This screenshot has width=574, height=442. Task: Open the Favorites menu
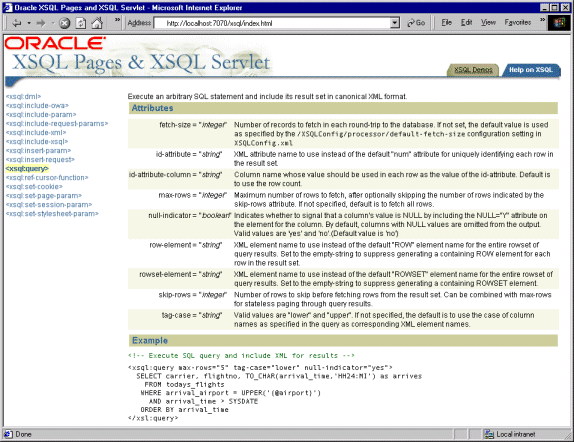click(518, 23)
